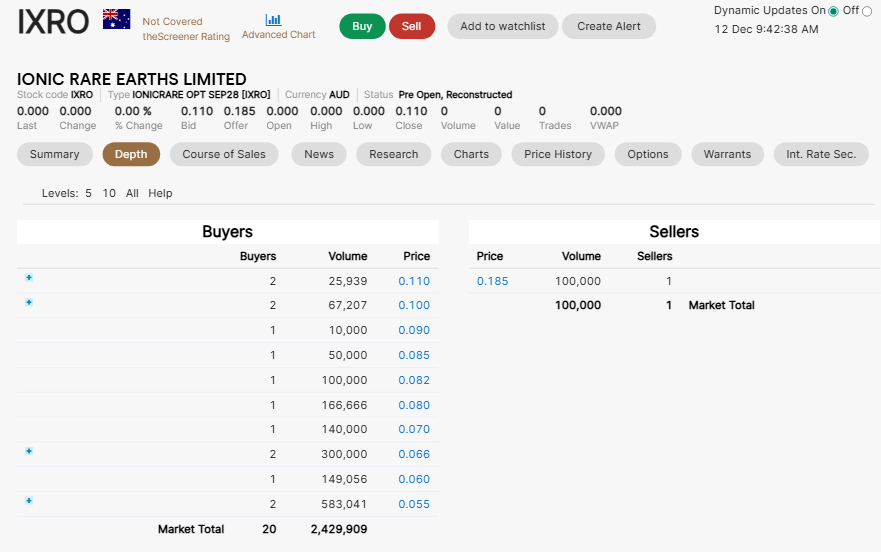Viewport: 881px width, 552px height.
Task: Click buyer price 0.100
Action: point(414,305)
